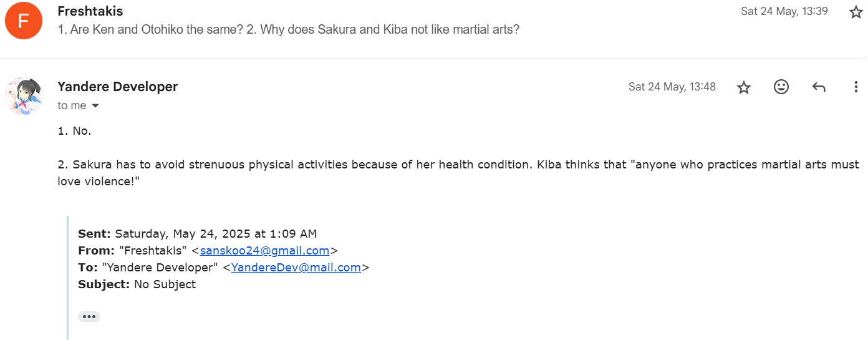This screenshot has height=340, width=868.
Task: Click the Sat 24 May, 13:48 timestamp
Action: pos(672,87)
